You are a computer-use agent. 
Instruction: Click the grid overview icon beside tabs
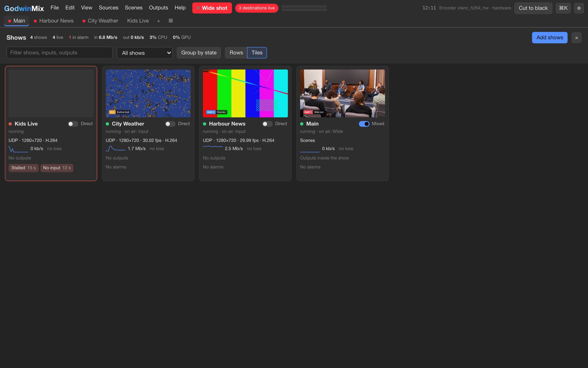170,21
